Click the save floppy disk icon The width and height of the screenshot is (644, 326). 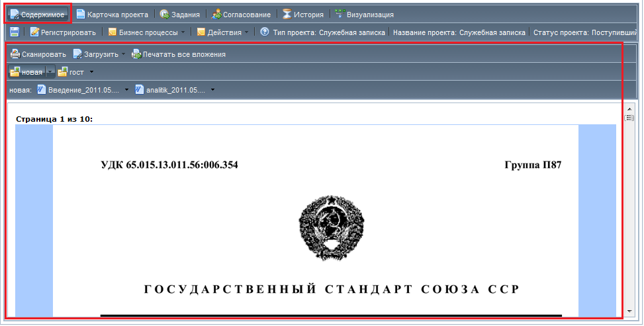coord(15,32)
